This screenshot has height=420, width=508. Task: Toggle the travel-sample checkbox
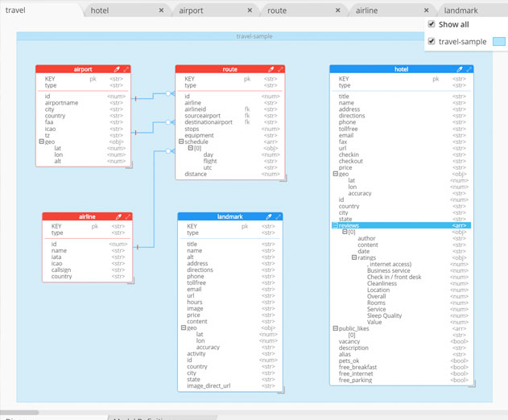point(432,41)
